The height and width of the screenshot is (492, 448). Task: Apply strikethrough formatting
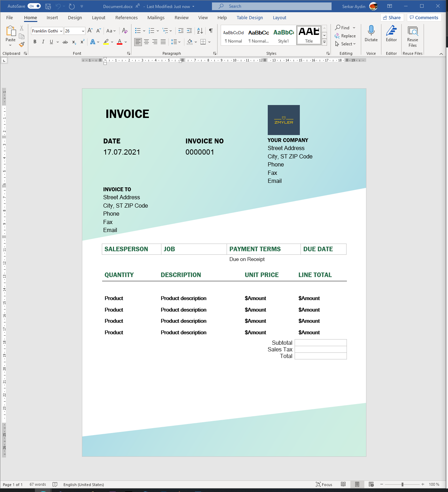pos(65,42)
